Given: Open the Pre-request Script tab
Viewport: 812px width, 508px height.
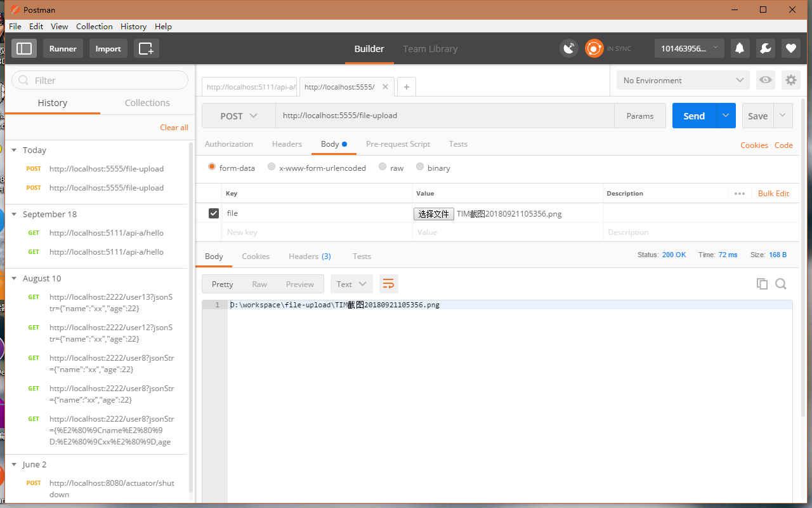Looking at the screenshot, I should [x=398, y=144].
